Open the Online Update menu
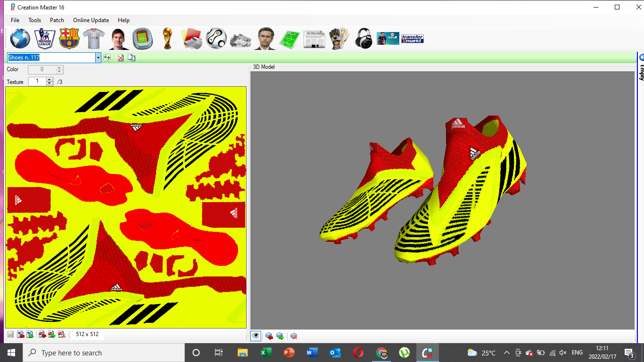Image resolution: width=644 pixels, height=362 pixels. pos(91,20)
